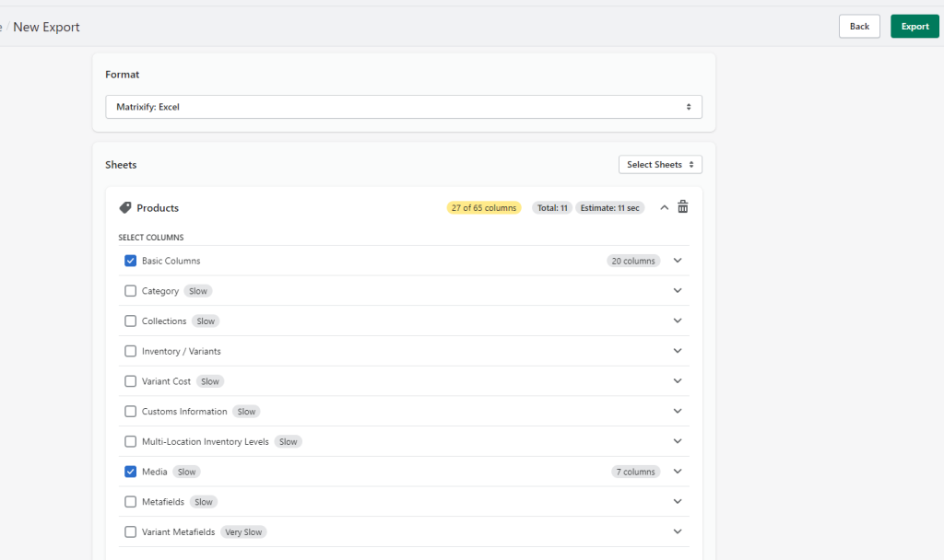Screen dimensions: 944x560
Task: Click the stepper arrows on the Format field
Action: coord(689,106)
